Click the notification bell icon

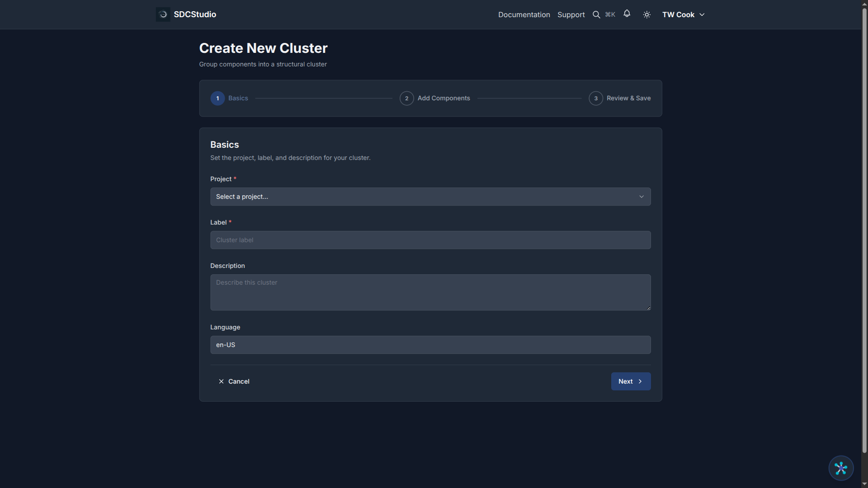click(627, 14)
